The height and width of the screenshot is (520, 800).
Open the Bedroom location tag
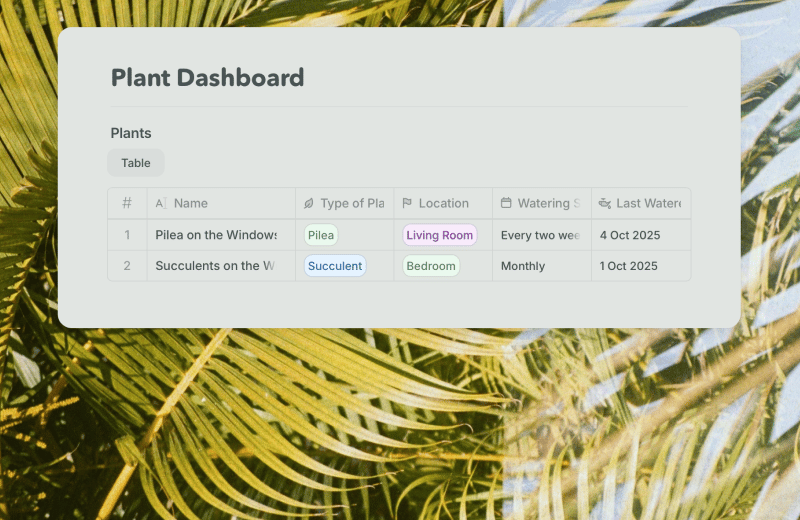click(431, 266)
